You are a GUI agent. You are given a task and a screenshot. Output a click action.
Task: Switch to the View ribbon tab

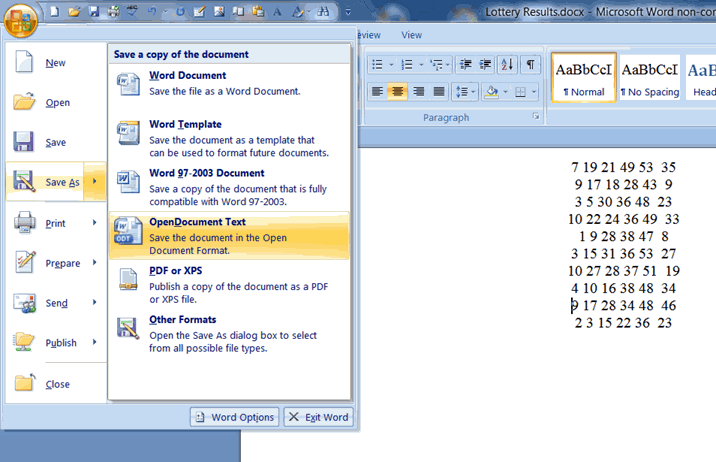(411, 35)
